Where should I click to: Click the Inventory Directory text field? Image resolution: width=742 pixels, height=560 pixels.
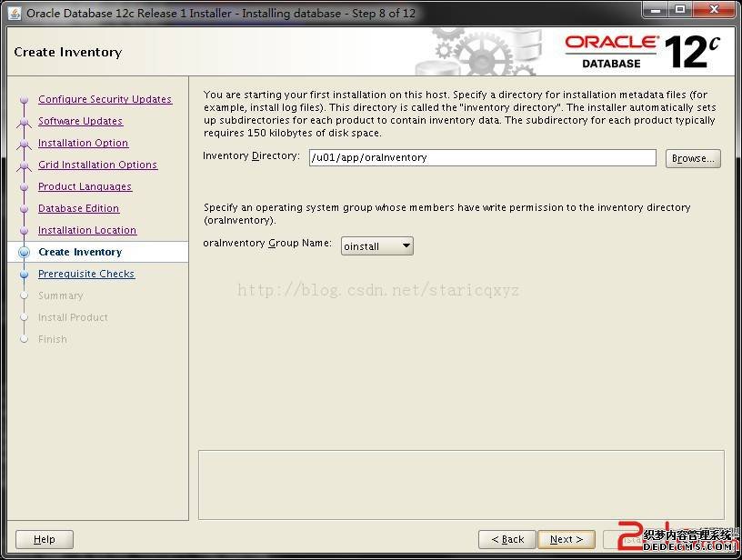[x=482, y=157]
